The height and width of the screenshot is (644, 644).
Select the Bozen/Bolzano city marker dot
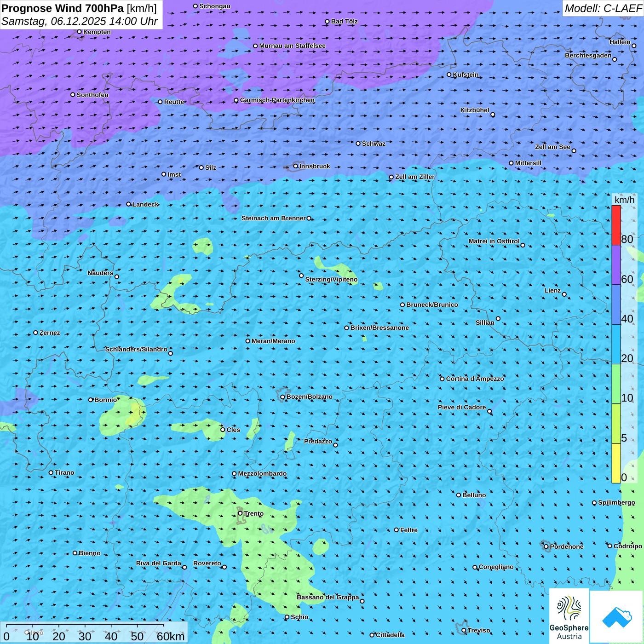coord(282,397)
